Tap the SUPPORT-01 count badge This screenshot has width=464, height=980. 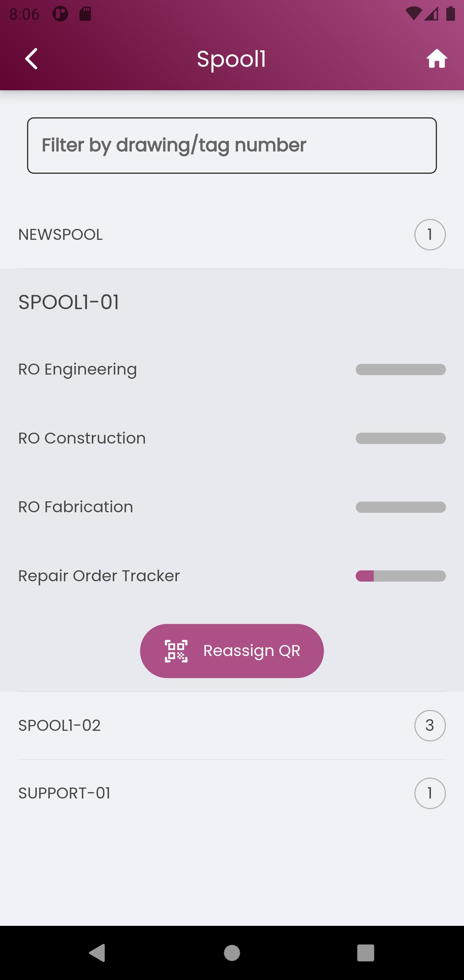[430, 793]
